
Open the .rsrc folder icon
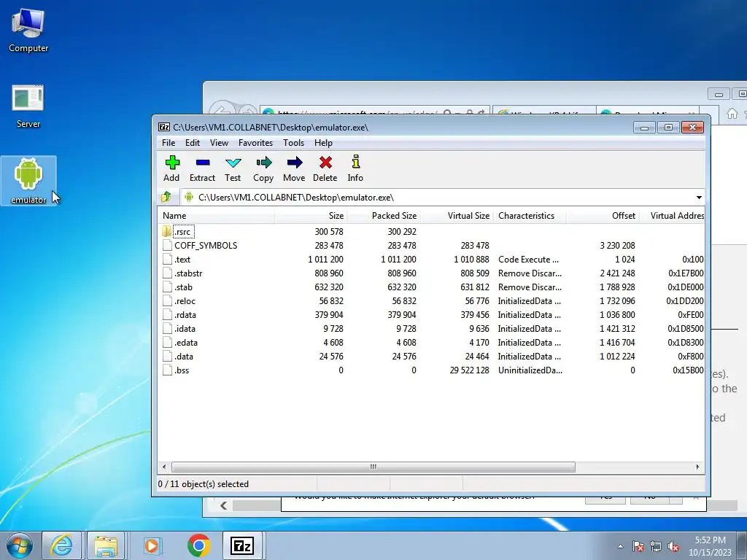pyautogui.click(x=166, y=231)
